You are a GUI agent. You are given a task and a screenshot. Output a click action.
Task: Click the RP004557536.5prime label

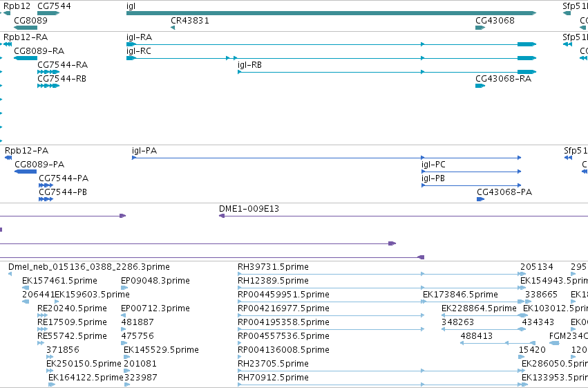[x=283, y=336]
